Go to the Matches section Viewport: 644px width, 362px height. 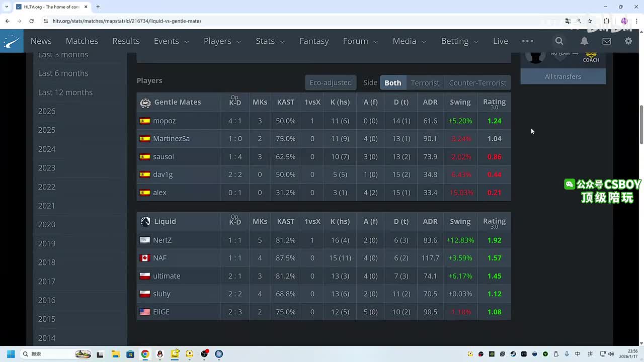pos(82,41)
